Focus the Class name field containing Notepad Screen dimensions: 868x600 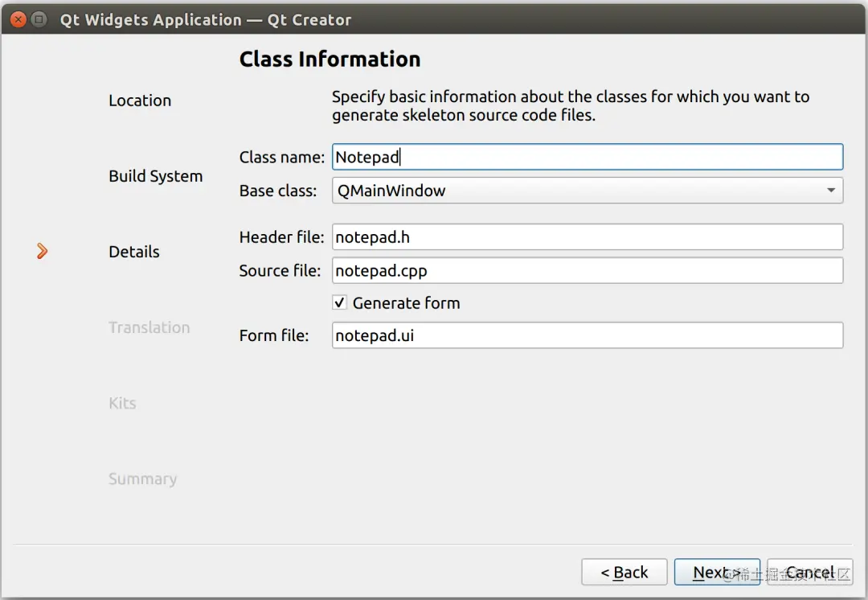point(587,157)
